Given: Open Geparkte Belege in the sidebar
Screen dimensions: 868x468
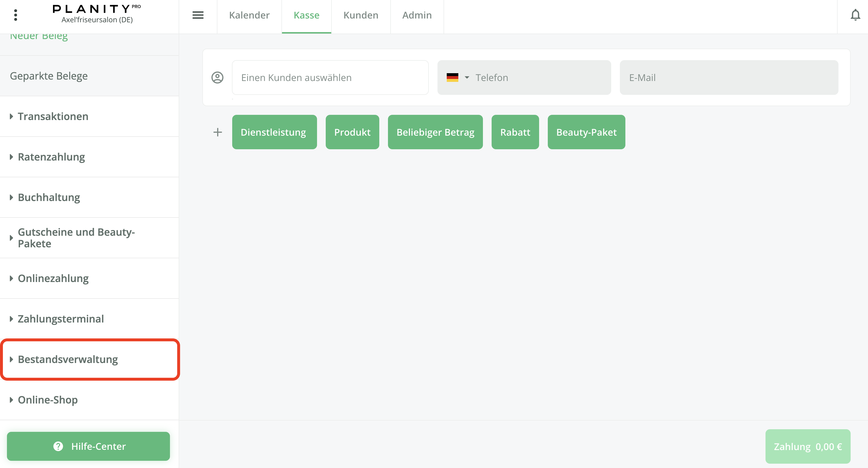Looking at the screenshot, I should pyautogui.click(x=49, y=76).
